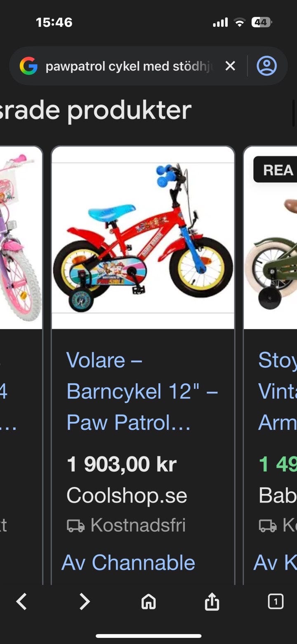Open the Google account profile icon

pyautogui.click(x=266, y=66)
